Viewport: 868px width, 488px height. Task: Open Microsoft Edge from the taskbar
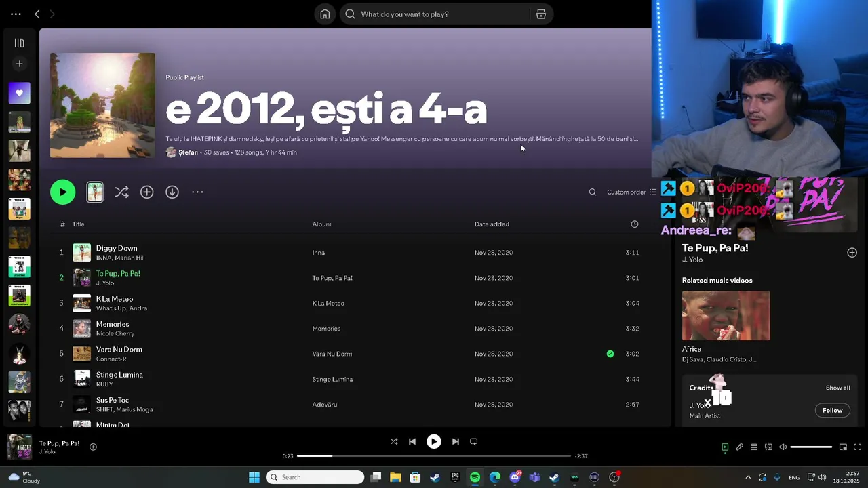[495, 477]
